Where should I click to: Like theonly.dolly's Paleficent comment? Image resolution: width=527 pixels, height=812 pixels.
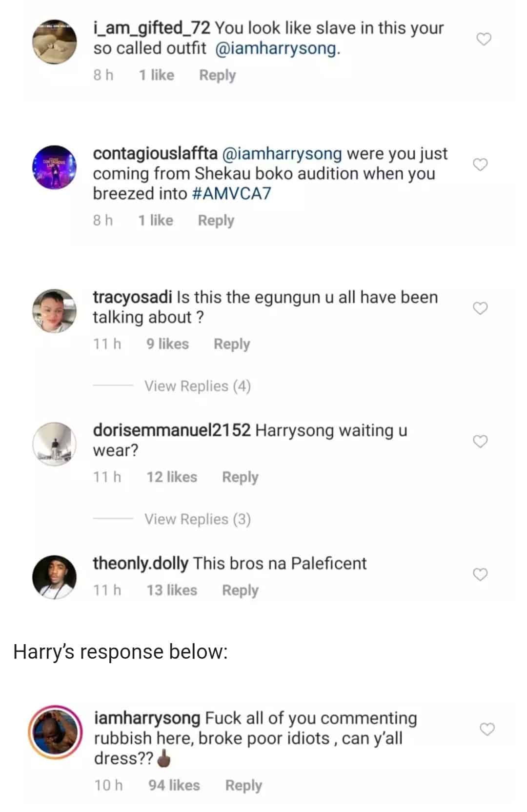coord(481,575)
